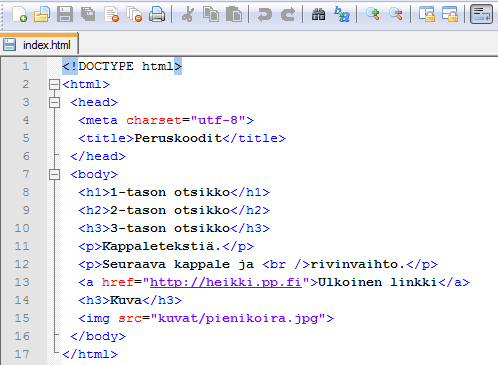Click the closing html tag
Viewport: 498px width, 365px height.
tap(90, 354)
